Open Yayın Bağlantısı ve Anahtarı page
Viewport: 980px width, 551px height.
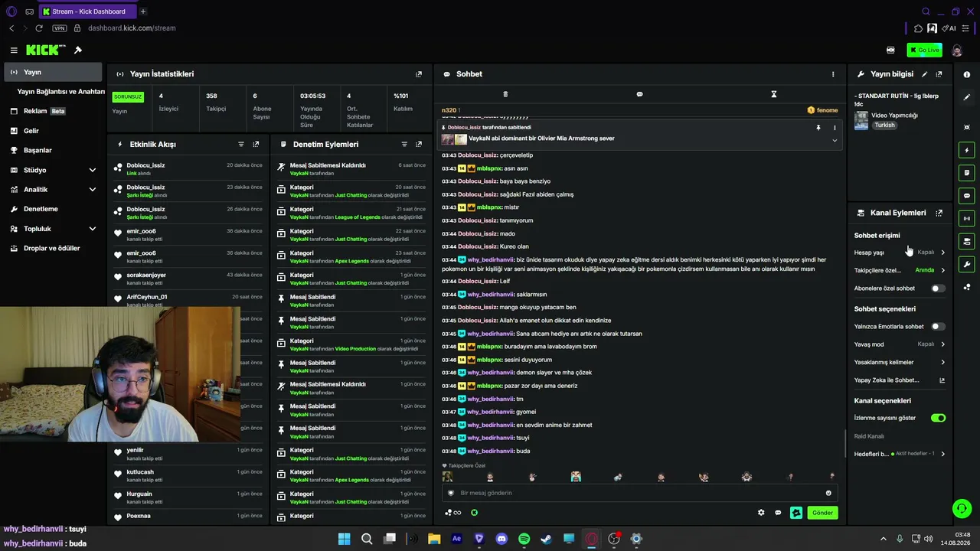(x=60, y=92)
